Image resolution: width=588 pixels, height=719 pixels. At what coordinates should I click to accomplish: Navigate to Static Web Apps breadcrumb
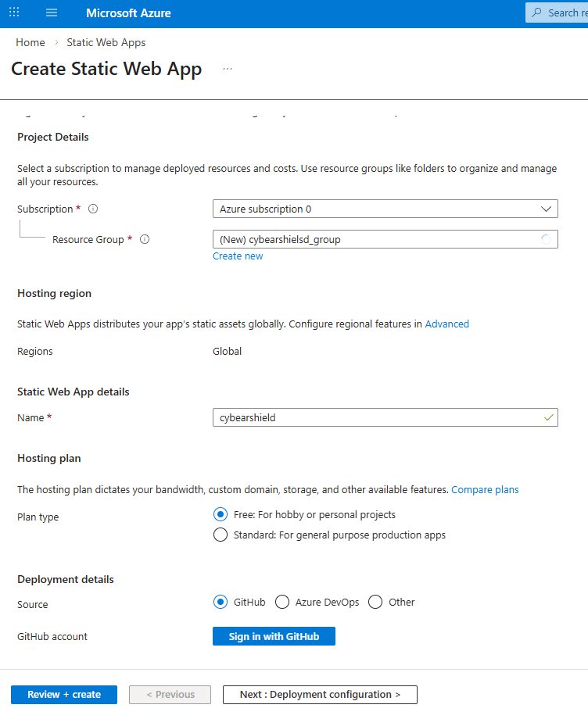[x=106, y=42]
